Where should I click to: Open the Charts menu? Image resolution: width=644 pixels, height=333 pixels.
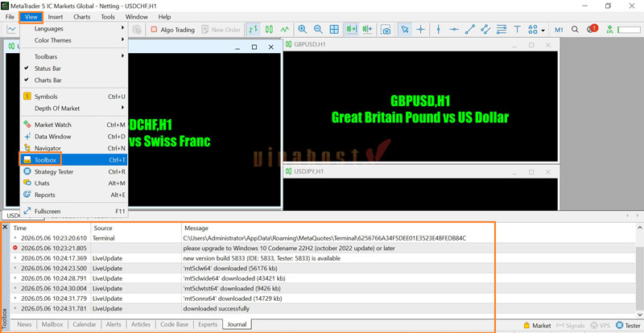82,17
